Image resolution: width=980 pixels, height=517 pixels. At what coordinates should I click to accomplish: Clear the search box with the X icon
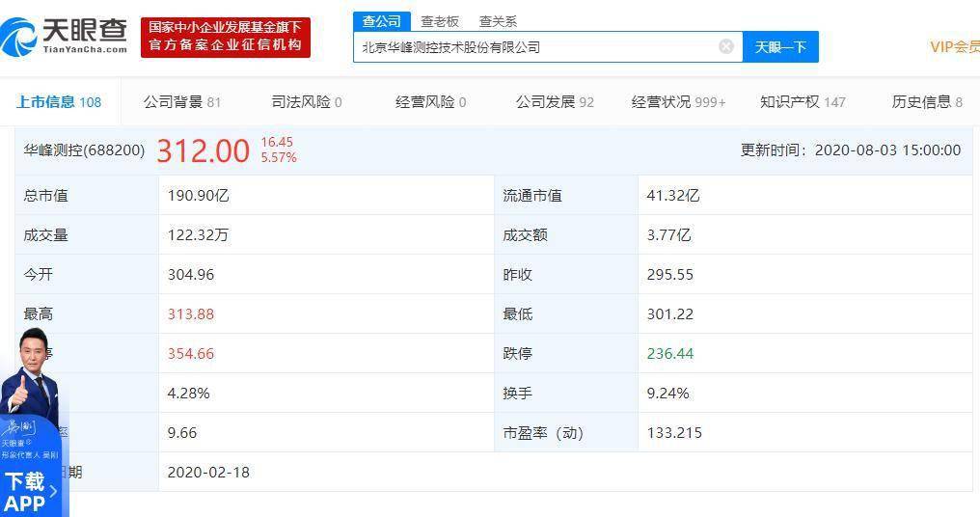[725, 46]
